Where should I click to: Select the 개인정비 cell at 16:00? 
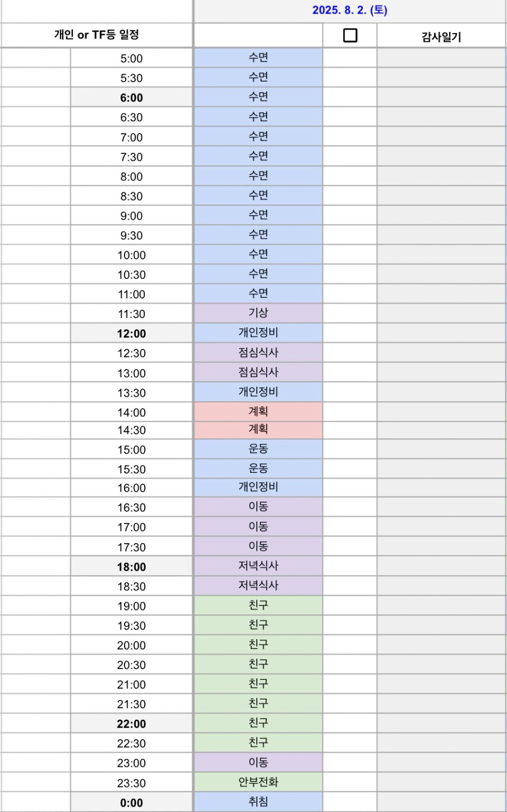click(258, 487)
